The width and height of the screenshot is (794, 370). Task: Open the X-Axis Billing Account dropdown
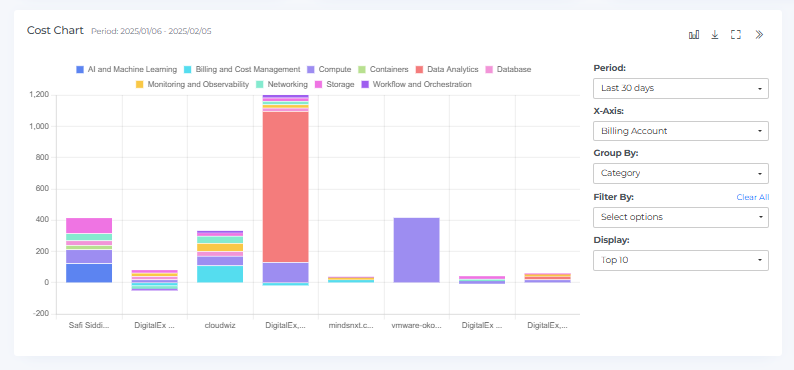click(681, 131)
